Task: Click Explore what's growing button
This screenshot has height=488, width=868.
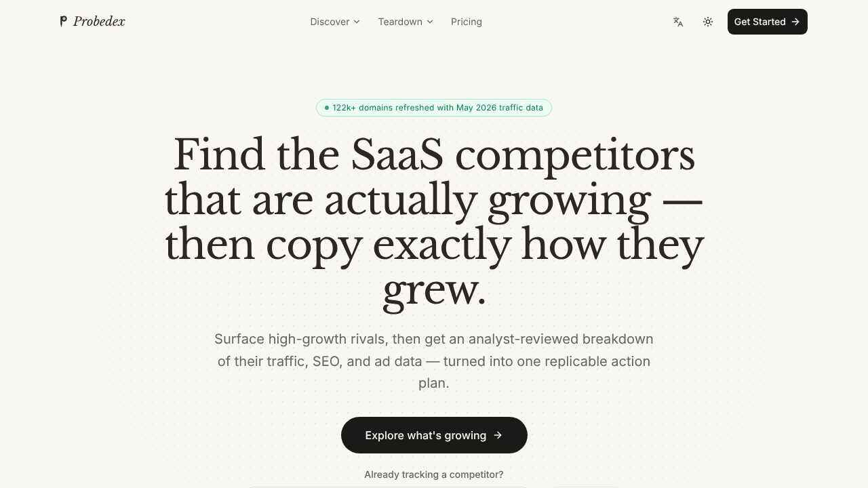Action: click(434, 435)
